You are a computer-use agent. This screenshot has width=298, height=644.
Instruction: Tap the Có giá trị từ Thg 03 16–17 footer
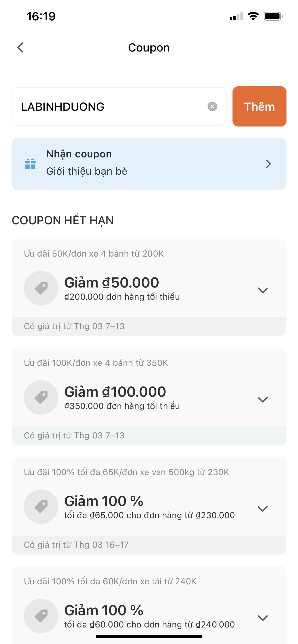point(149,545)
